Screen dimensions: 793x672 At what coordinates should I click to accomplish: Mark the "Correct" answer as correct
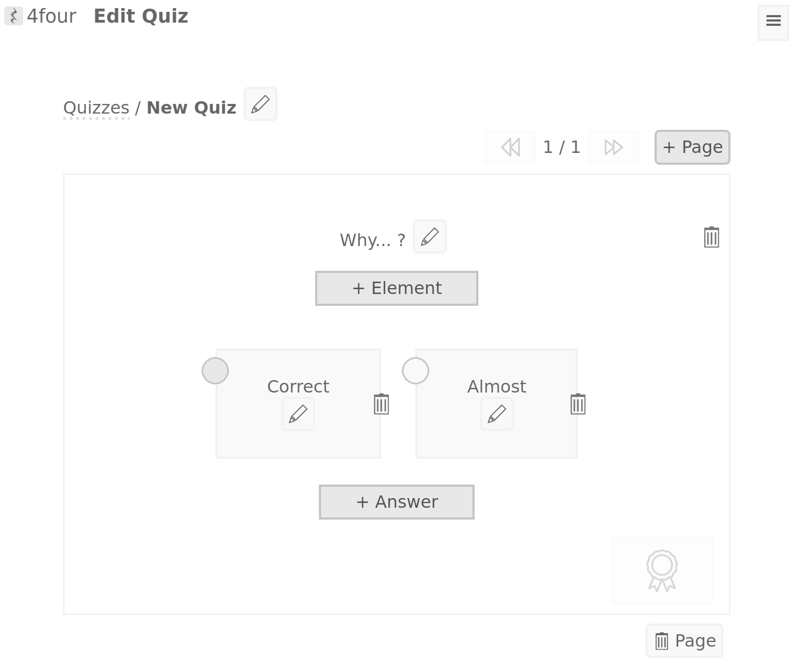(x=215, y=371)
